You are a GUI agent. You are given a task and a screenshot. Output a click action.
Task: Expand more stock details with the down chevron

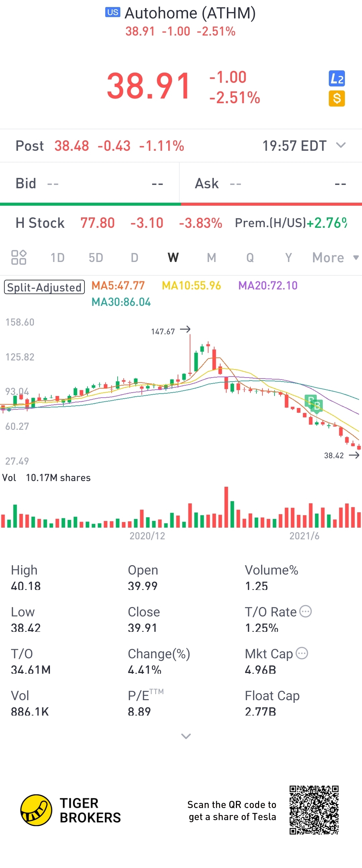[x=186, y=736]
